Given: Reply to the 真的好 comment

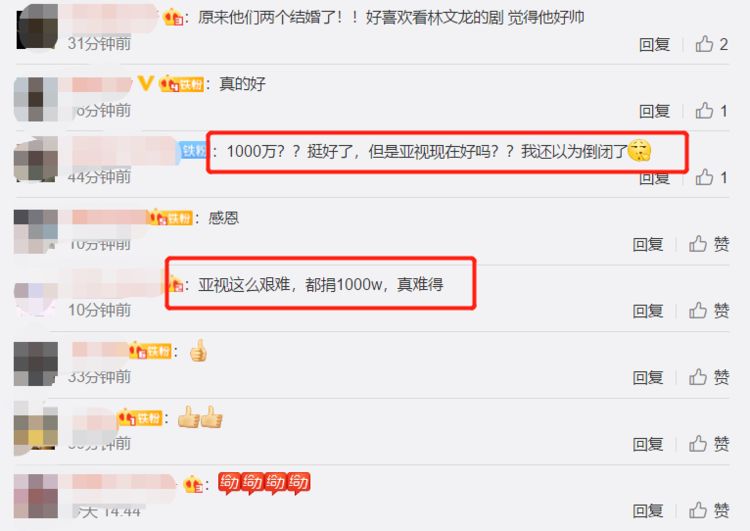Looking at the screenshot, I should coord(654,111).
